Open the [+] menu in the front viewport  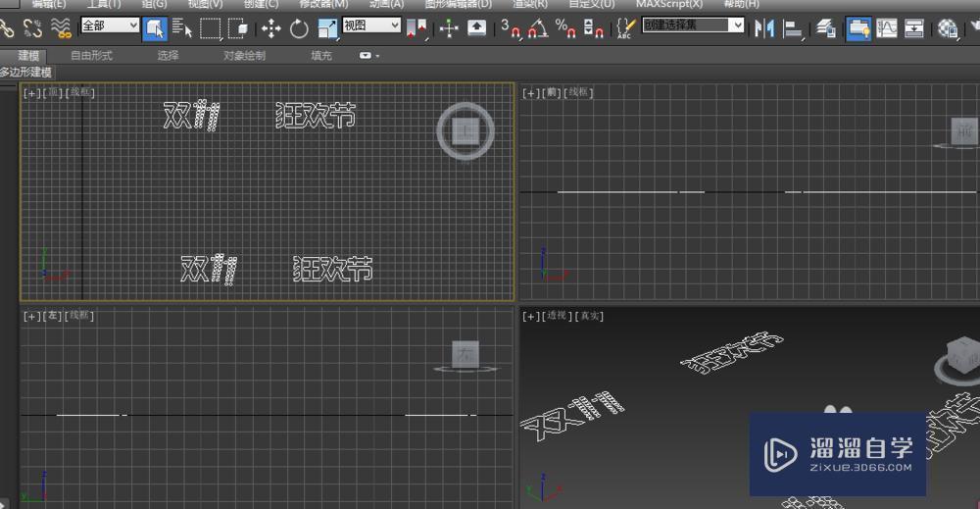pyautogui.click(x=530, y=93)
